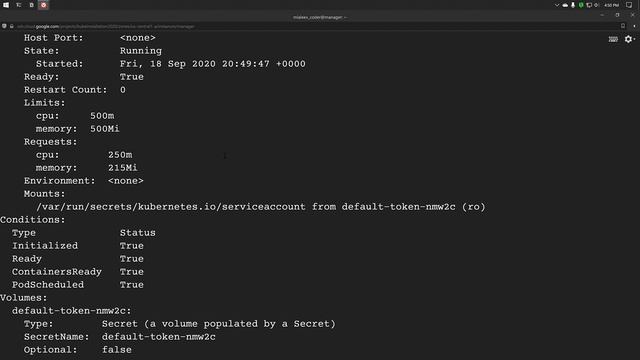Image resolution: width=640 pixels, height=360 pixels.
Task: Click the 'ContainersReady' condition text
Action: pyautogui.click(x=57, y=272)
